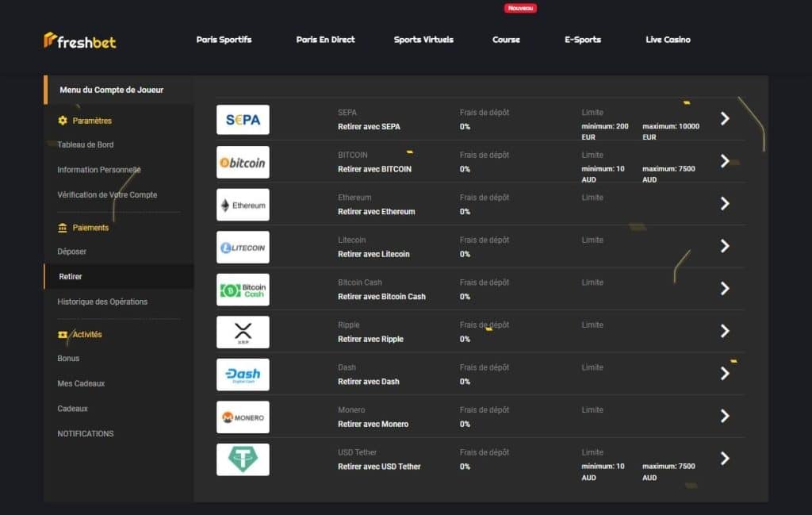
Task: Click 'Retirer avec Ripple' text
Action: (x=370, y=339)
